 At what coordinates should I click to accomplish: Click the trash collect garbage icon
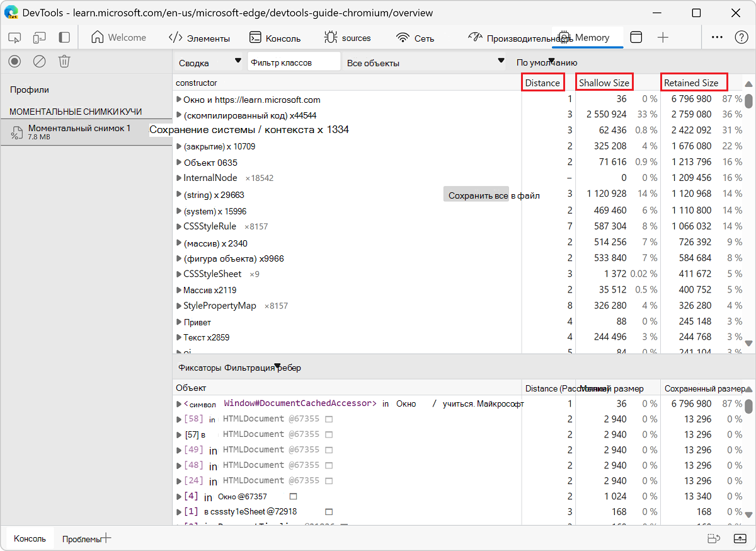64,61
